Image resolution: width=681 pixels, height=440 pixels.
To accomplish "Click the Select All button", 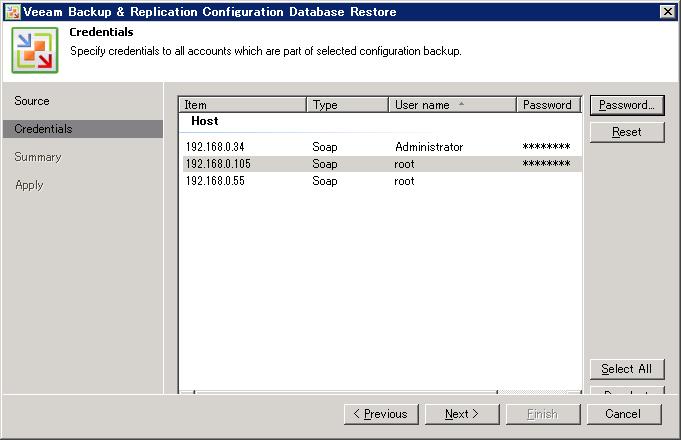I will [x=627, y=369].
